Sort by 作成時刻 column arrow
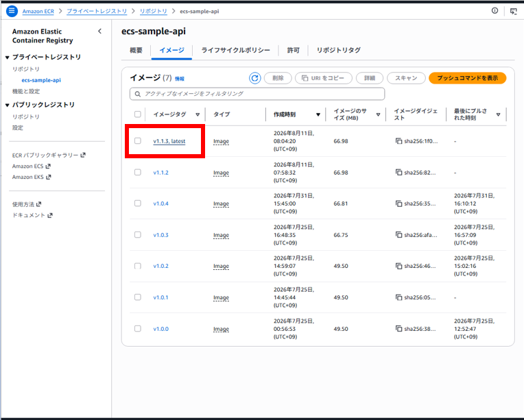Screen dimensions: 524x420 [x=318, y=114]
